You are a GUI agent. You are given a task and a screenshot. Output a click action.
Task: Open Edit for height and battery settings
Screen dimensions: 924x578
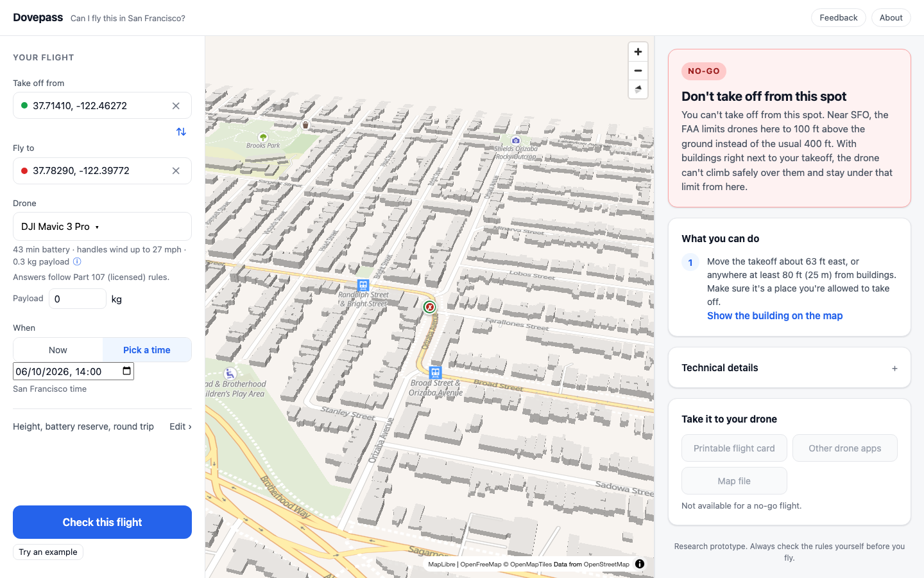tap(180, 426)
